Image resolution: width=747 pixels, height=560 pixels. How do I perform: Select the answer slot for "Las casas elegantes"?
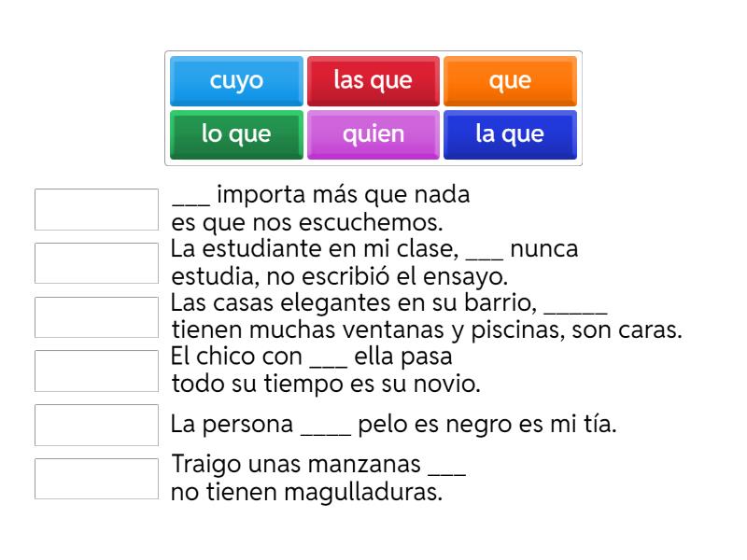[x=96, y=316]
